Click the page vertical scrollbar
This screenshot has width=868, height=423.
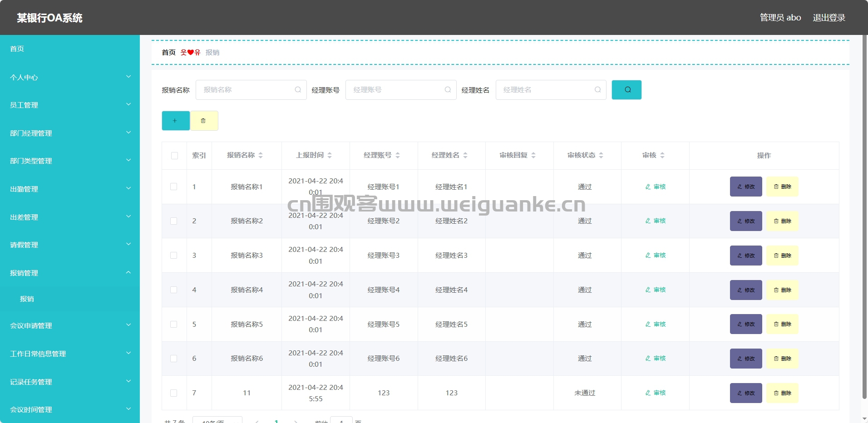pyautogui.click(x=864, y=218)
